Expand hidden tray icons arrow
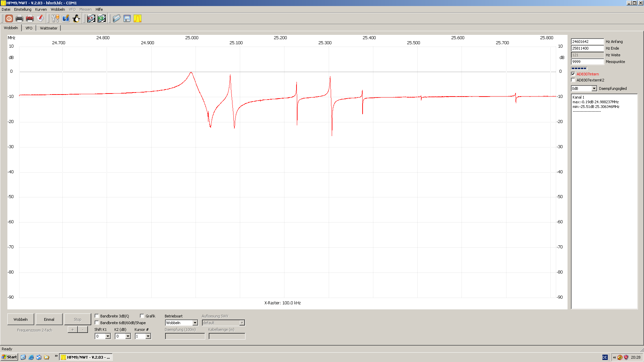Viewport: 644px width, 362px height. (x=614, y=357)
